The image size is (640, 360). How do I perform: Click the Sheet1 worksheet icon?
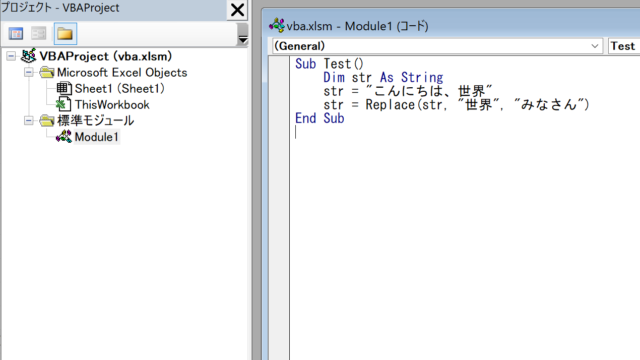(64, 89)
